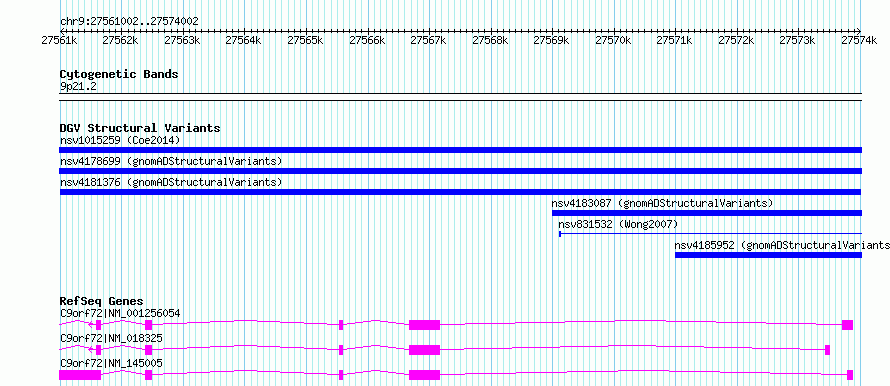Open the C9orf72|NM_001256054 transcript label
Viewport: 890px width, 386px height.
tap(120, 313)
